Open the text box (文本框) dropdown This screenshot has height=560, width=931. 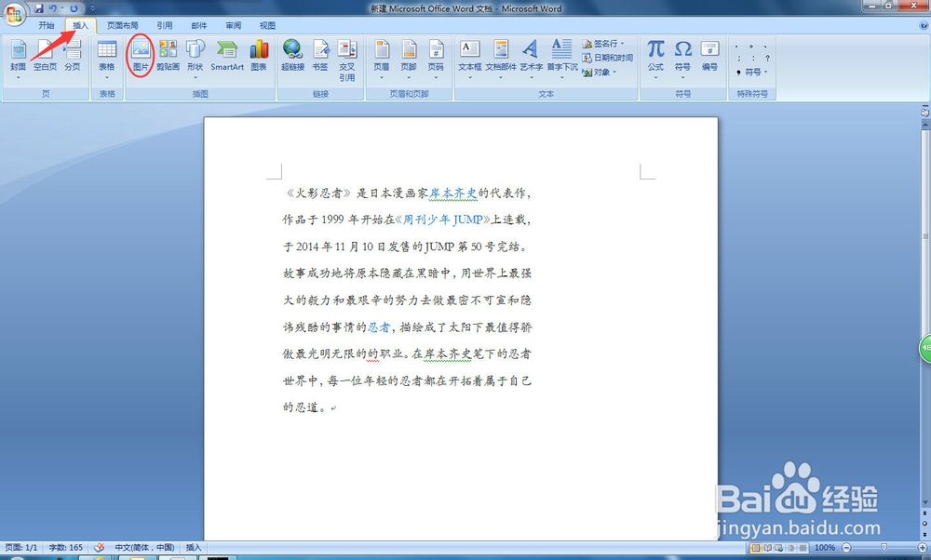click(469, 60)
